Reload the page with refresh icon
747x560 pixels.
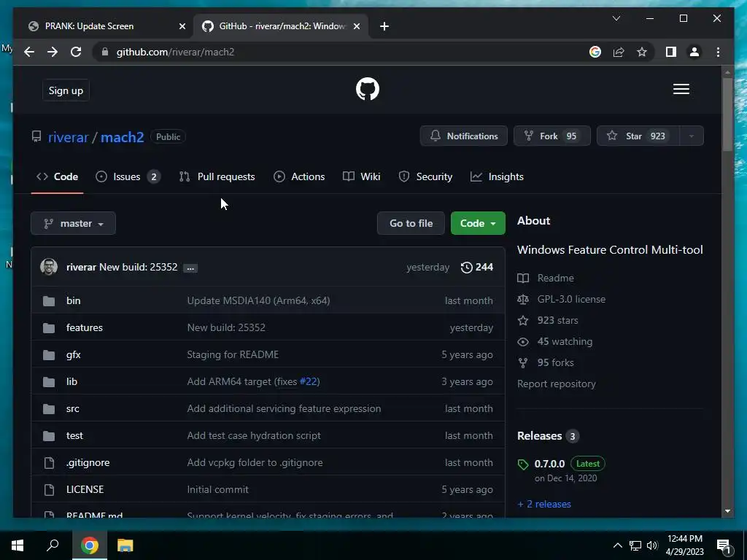coord(76,52)
